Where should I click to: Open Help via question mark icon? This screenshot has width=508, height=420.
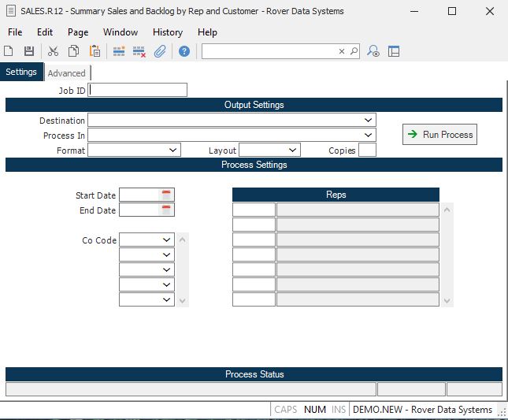coord(184,51)
